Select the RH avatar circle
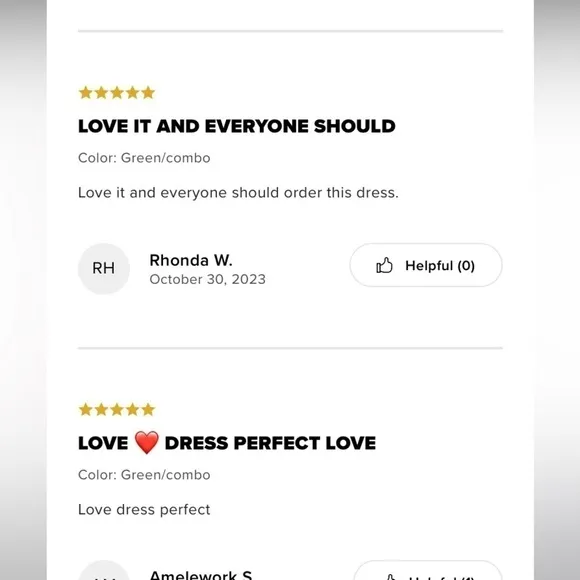Image resolution: width=580 pixels, height=580 pixels. pyautogui.click(x=104, y=269)
